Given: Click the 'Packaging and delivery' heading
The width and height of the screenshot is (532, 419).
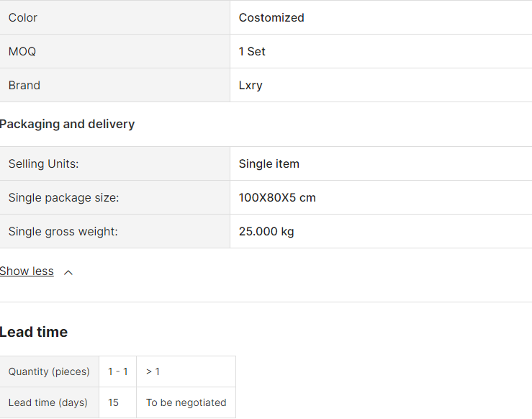Looking at the screenshot, I should tap(67, 124).
